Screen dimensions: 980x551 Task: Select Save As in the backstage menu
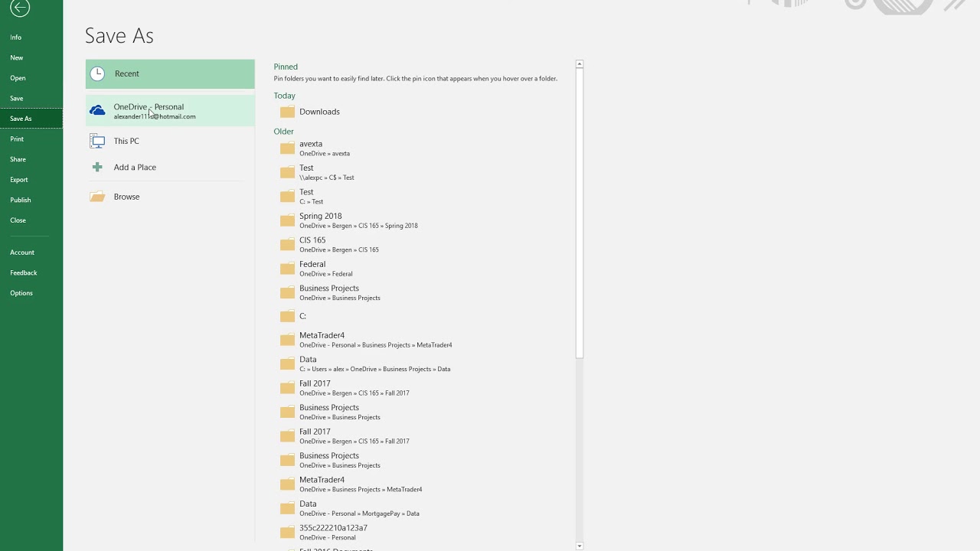click(x=31, y=119)
